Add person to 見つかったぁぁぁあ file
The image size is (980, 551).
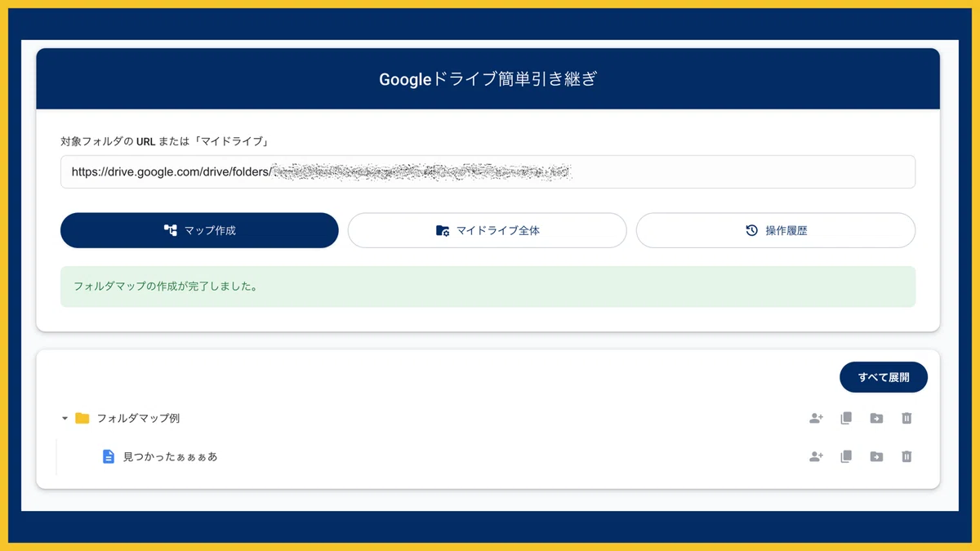816,456
